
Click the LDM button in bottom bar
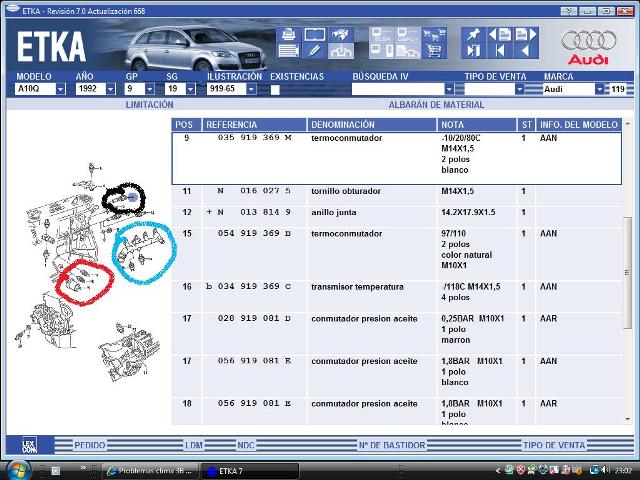point(193,445)
